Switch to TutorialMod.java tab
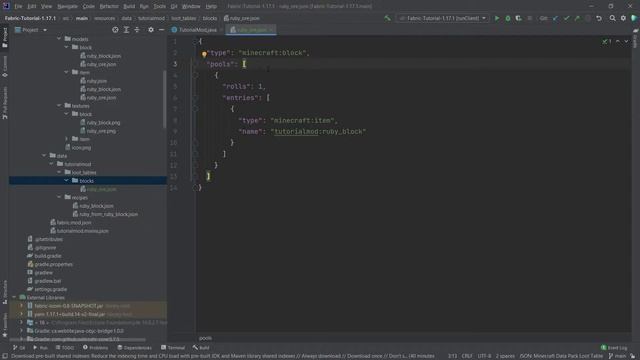Image resolution: width=640 pixels, height=360 pixels. (198, 30)
